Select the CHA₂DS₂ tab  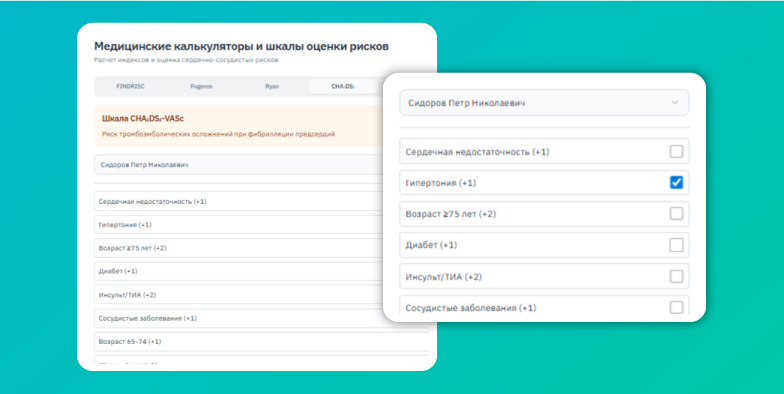pos(343,86)
